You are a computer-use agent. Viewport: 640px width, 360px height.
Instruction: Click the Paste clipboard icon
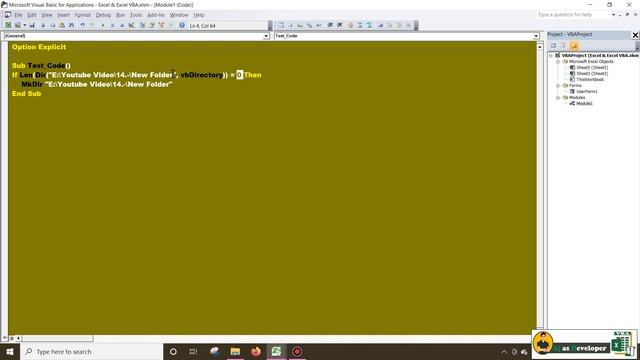(x=62, y=25)
